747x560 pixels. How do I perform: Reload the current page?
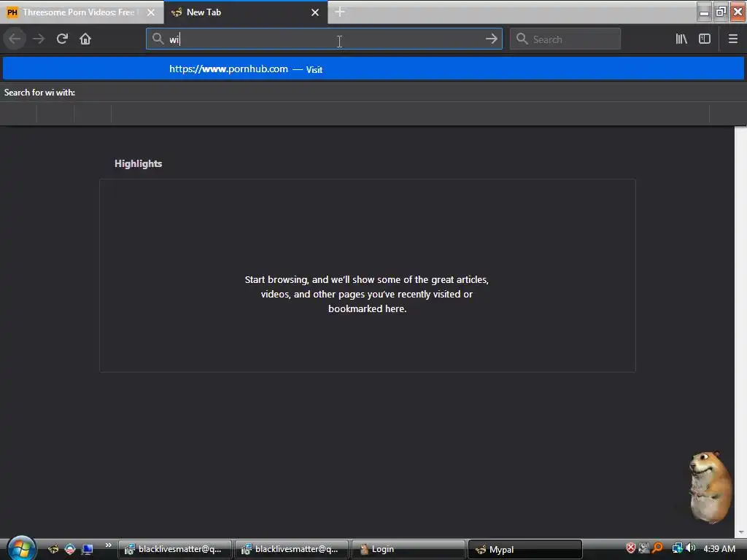pyautogui.click(x=62, y=39)
